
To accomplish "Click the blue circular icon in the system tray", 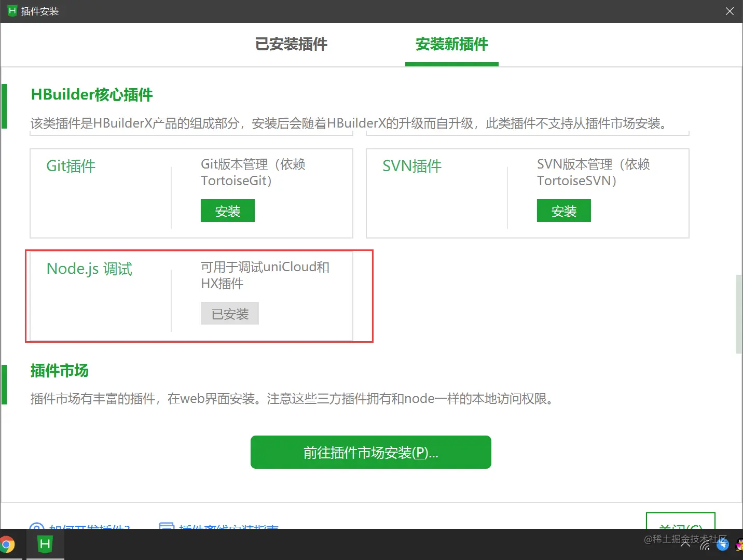I will pyautogui.click(x=722, y=544).
